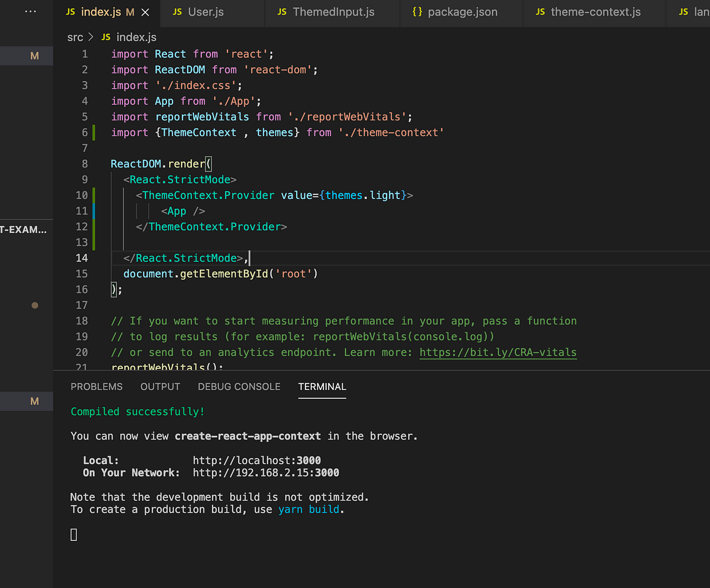
Task: Click the <App /> line in the editor
Action: tap(183, 211)
